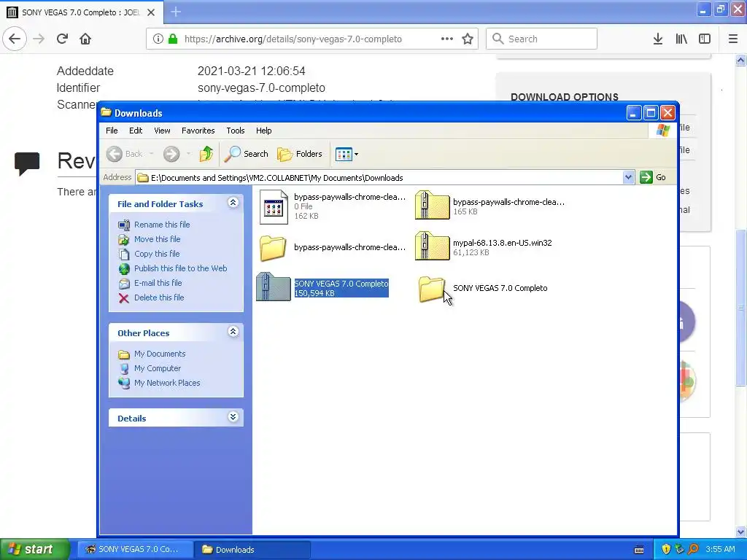The width and height of the screenshot is (747, 560).
Task: Click the magnifier system tray icon
Action: coord(693,549)
